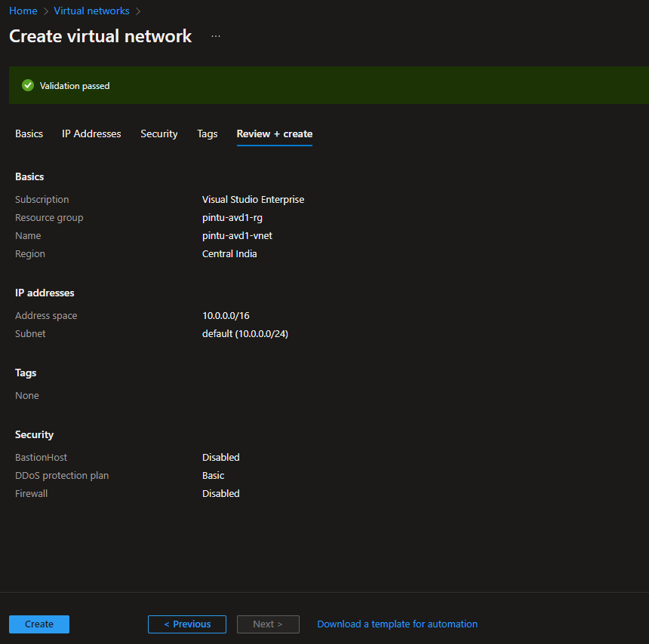649x644 pixels.
Task: Click the name value pintu-avd1-vnet
Action: pos(237,236)
